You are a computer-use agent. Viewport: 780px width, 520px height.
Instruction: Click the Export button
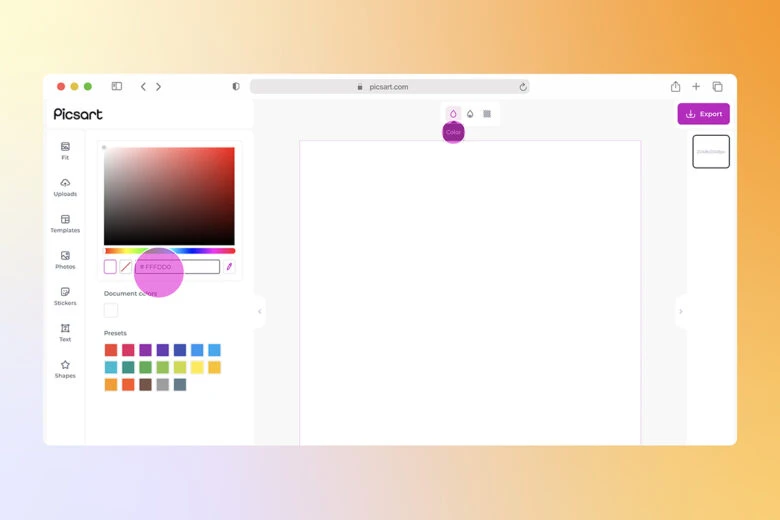(703, 114)
